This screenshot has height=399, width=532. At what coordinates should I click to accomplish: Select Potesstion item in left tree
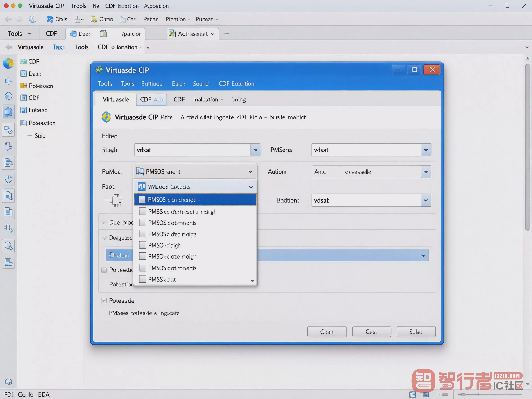[42, 123]
